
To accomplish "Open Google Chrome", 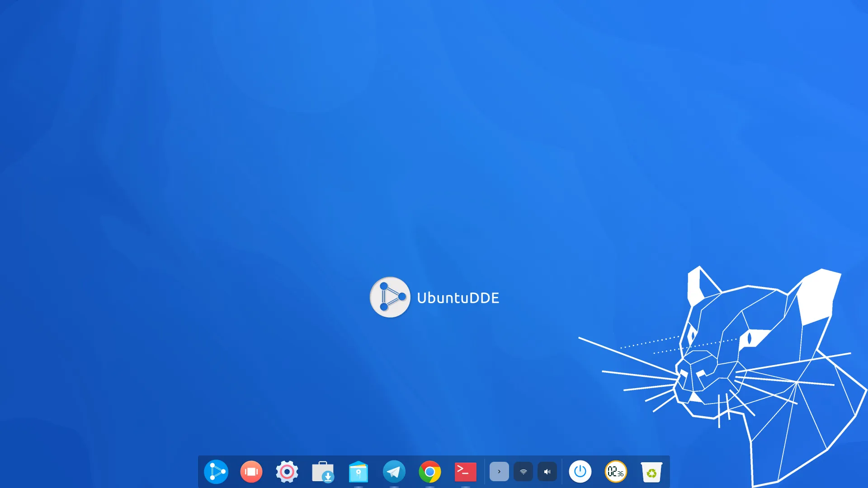I will click(429, 471).
